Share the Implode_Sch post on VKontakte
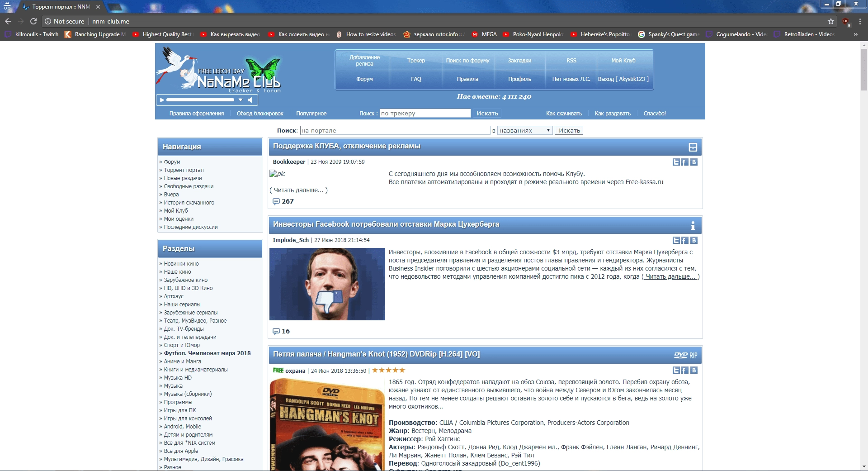 coord(694,240)
